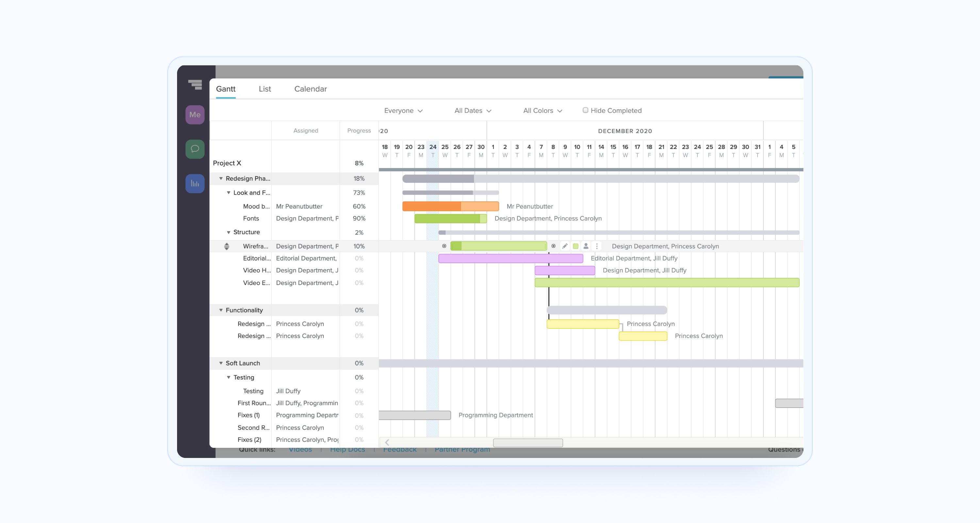The height and width of the screenshot is (523, 980).
Task: Open three-dot more menu on Wireframe task
Action: pyautogui.click(x=596, y=246)
